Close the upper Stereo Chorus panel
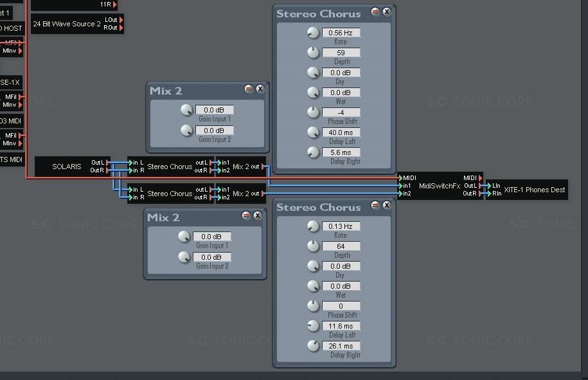This screenshot has height=380, width=588. tap(386, 12)
